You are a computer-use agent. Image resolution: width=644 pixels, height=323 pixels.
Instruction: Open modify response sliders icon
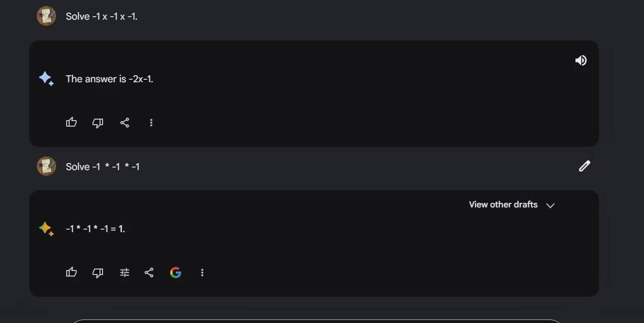[x=124, y=273]
